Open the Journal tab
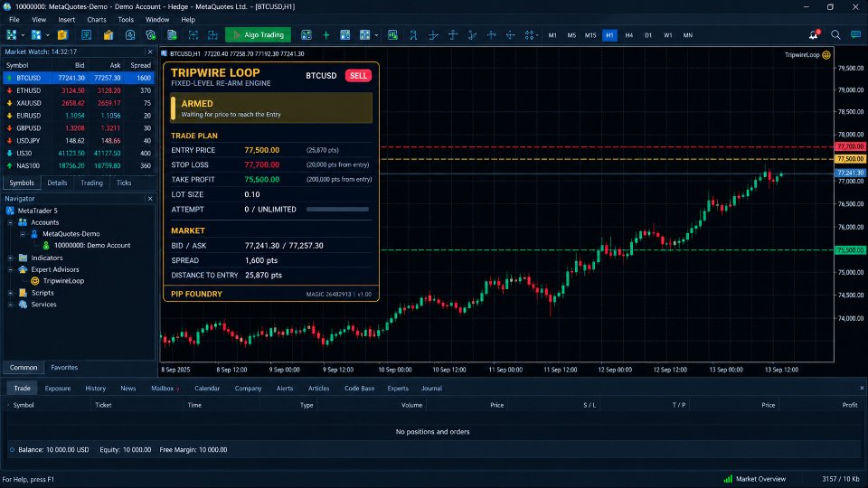The width and height of the screenshot is (868, 488). coord(432,389)
